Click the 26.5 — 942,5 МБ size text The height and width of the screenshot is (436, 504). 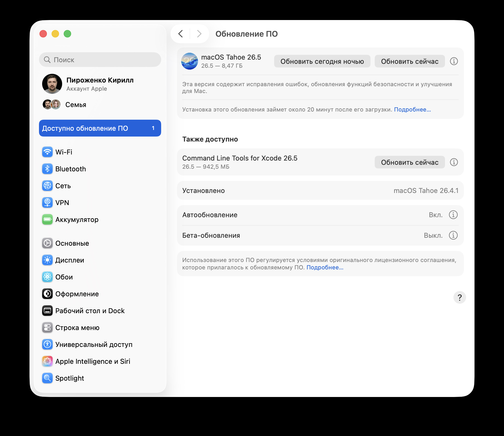pyautogui.click(x=206, y=167)
